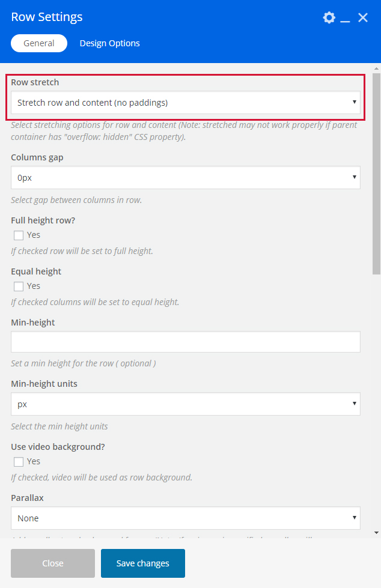The image size is (381, 588).
Task: Expand the Parallax dropdown
Action: coord(185,518)
